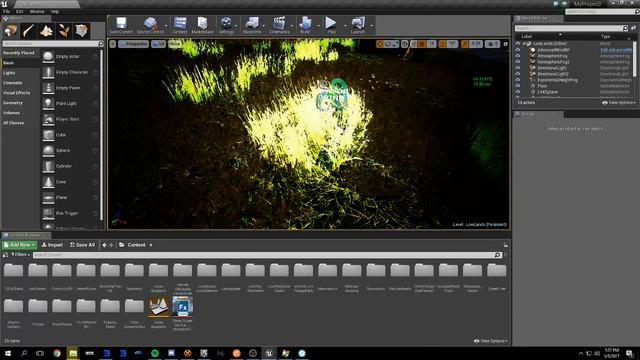Toggle visibility eye of ExponentialHeightFog actor

(x=518, y=80)
